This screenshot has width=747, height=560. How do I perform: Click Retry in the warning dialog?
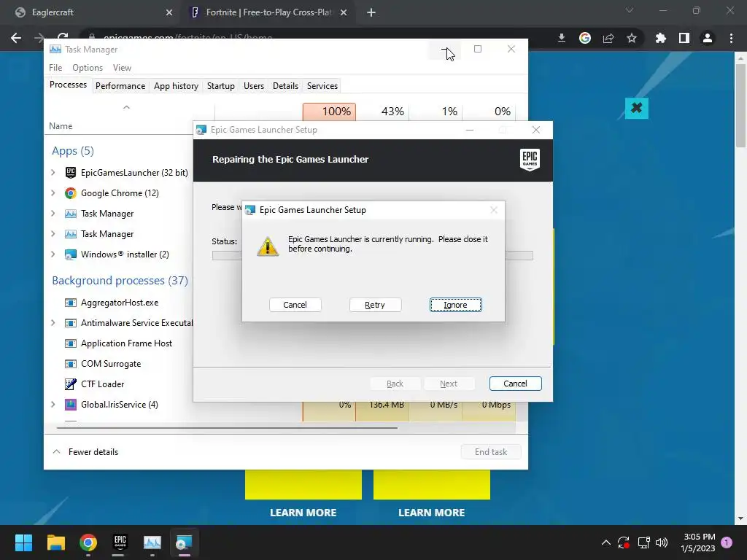point(375,305)
